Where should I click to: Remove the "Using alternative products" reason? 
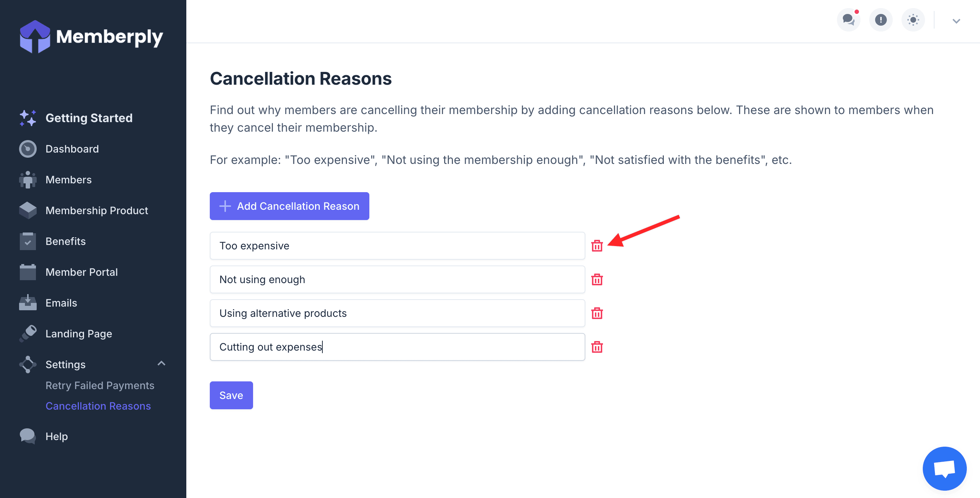pos(596,313)
